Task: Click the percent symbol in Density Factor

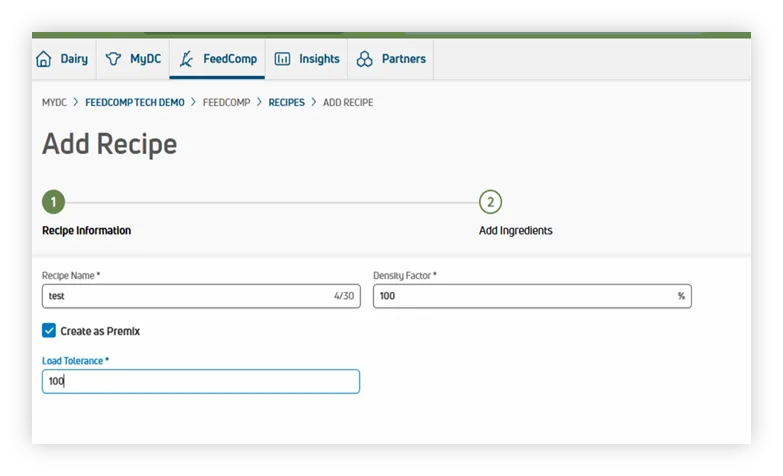Action: pos(681,296)
